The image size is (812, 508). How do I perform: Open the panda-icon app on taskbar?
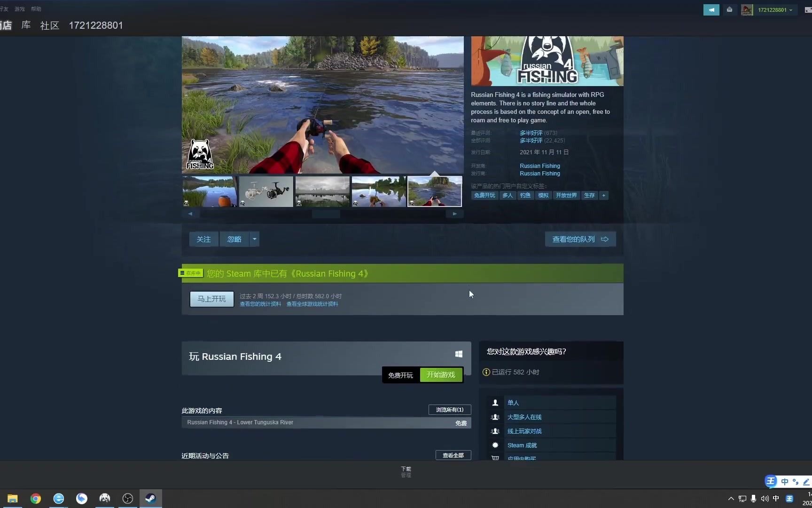coord(105,499)
